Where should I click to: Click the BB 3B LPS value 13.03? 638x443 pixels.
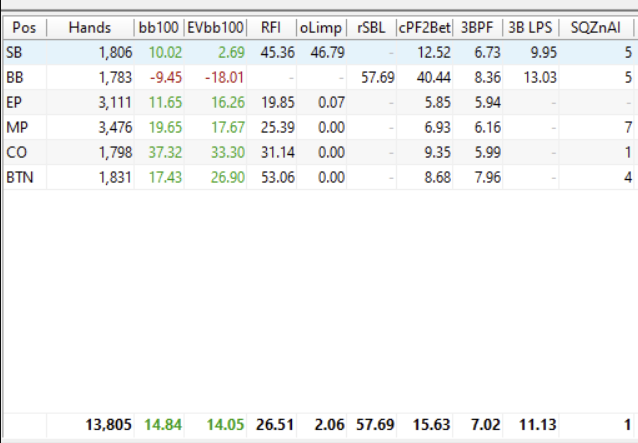tap(540, 77)
